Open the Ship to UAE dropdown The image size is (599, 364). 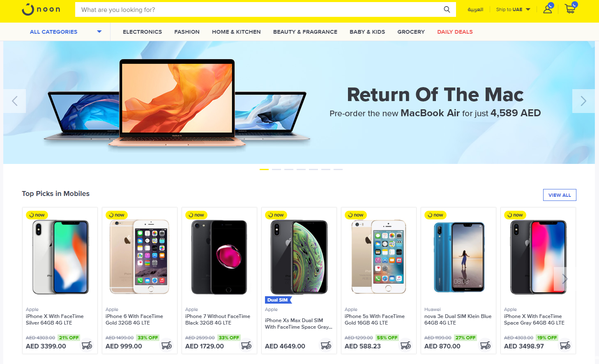tap(513, 9)
